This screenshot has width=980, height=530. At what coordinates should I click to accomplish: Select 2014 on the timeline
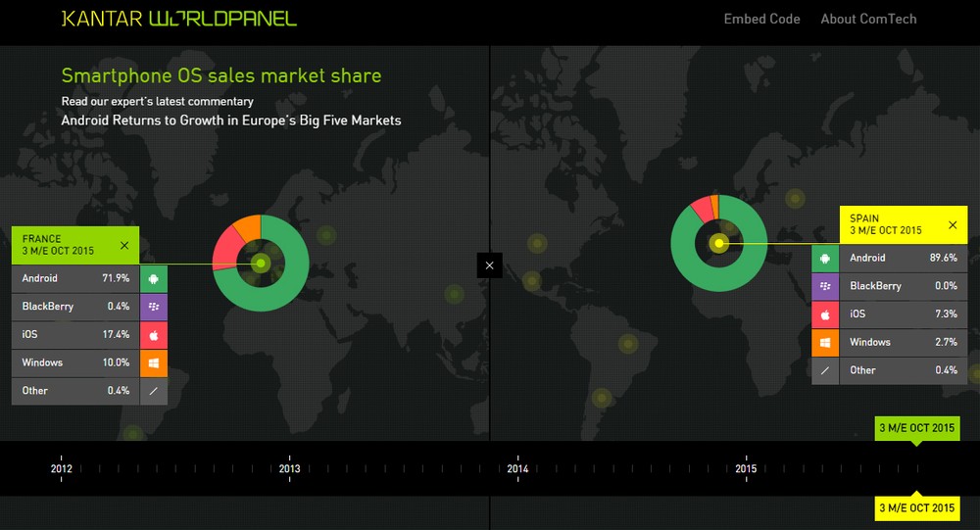[x=517, y=468]
